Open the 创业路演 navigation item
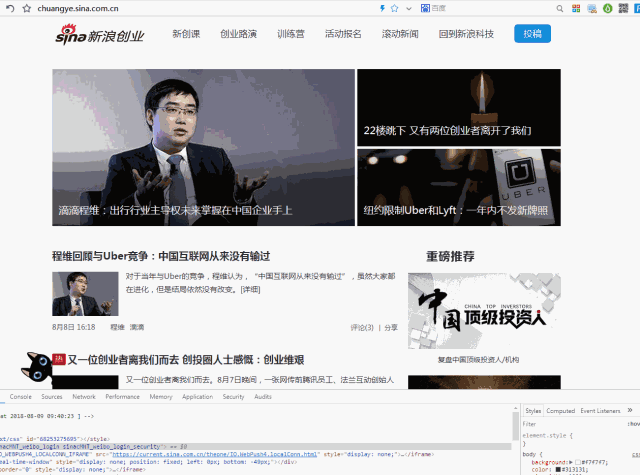 (x=238, y=34)
